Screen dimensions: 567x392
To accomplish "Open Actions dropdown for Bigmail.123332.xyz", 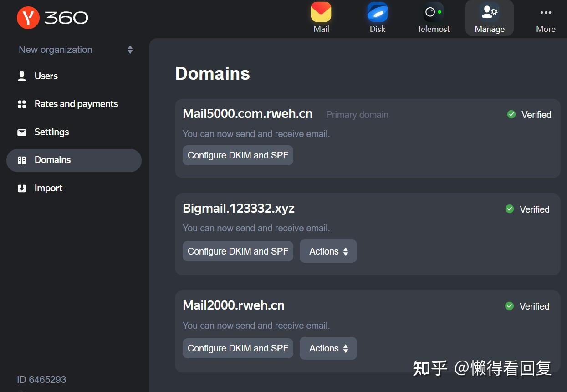I will point(328,251).
